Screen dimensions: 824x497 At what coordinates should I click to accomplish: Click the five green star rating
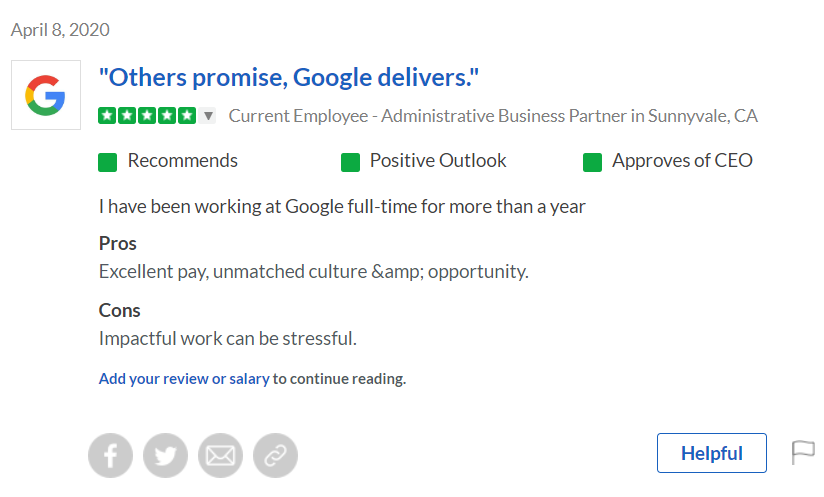point(147,116)
